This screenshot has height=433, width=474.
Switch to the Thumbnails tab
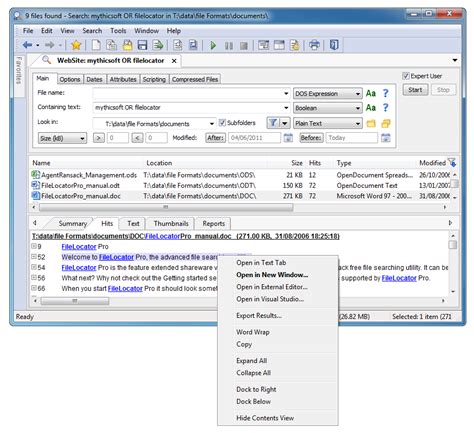point(171,223)
